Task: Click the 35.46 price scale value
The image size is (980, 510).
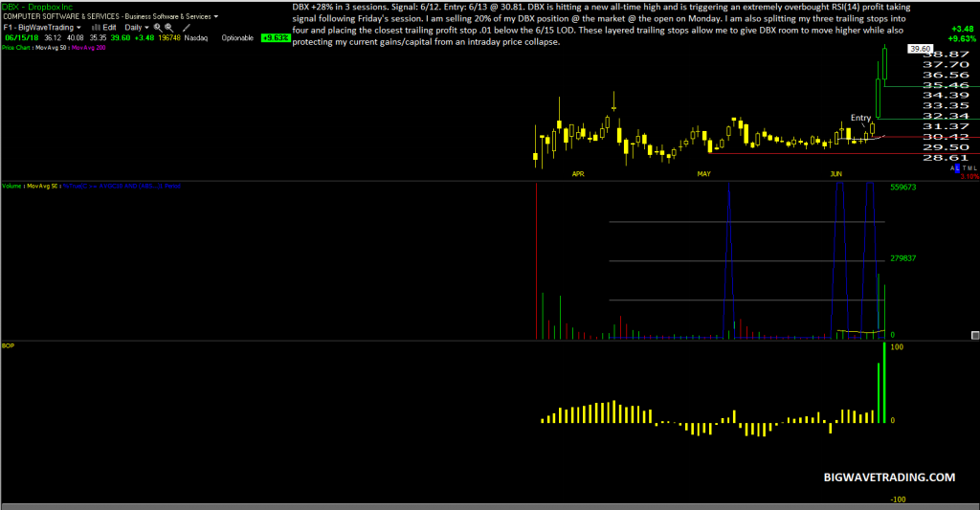Action: [947, 85]
